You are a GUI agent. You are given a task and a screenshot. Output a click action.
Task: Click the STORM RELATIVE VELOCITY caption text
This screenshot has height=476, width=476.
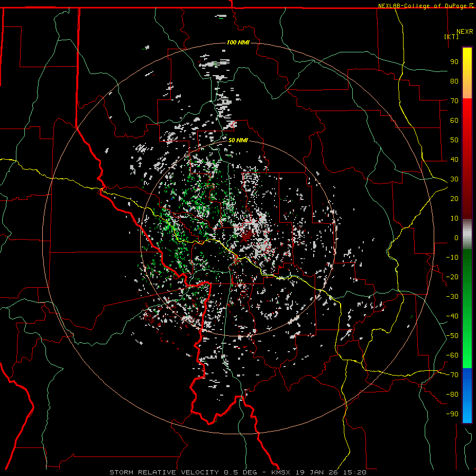tap(164, 472)
